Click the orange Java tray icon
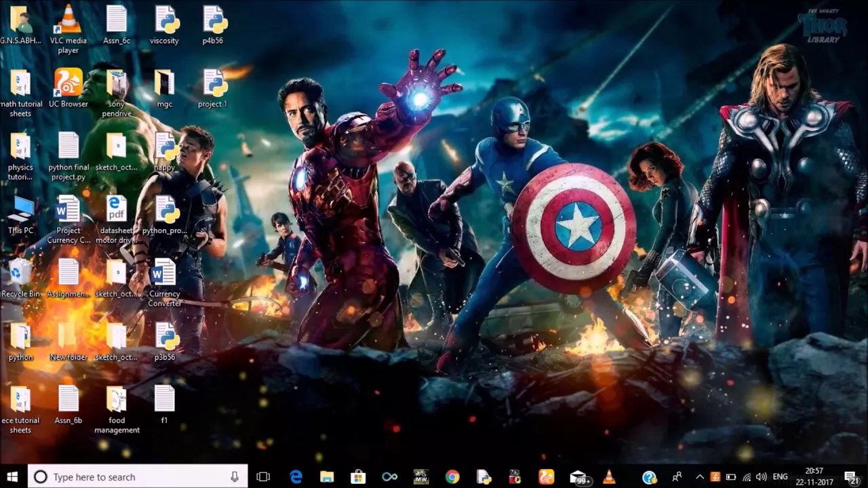The height and width of the screenshot is (488, 868). tap(716, 477)
